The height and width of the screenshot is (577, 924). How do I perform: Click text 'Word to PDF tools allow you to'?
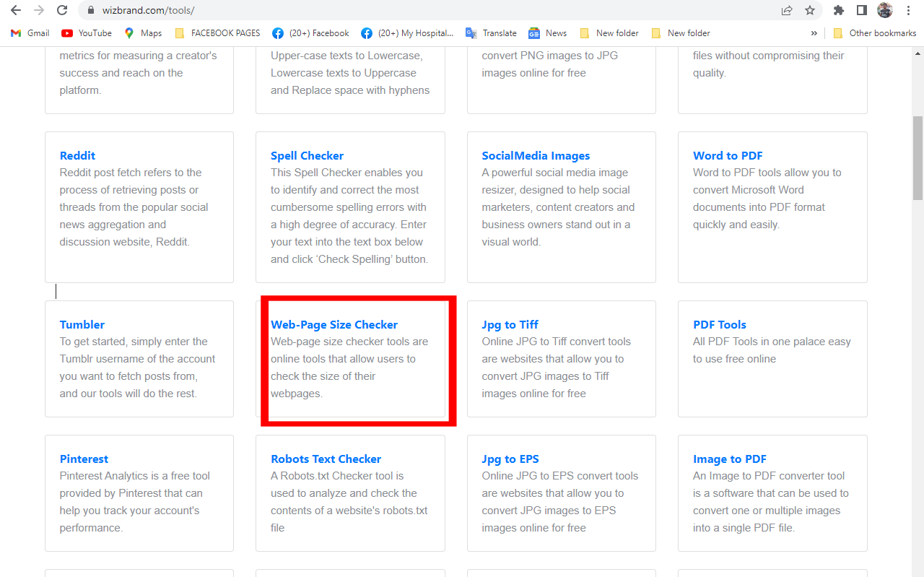(767, 173)
